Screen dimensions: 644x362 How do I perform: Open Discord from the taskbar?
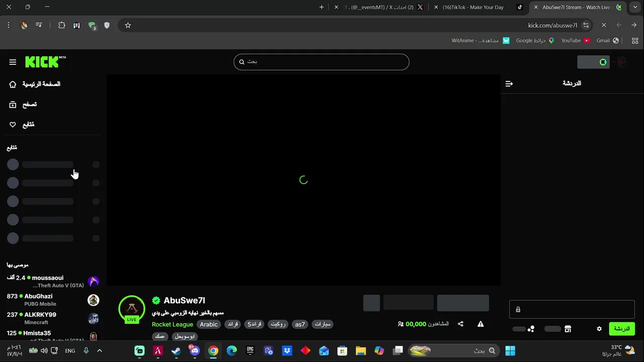(195, 350)
